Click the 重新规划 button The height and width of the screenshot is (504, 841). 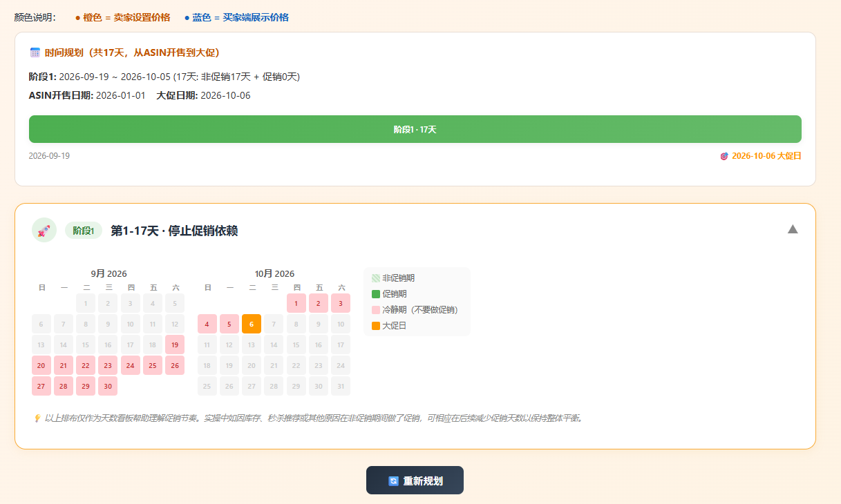[415, 481]
